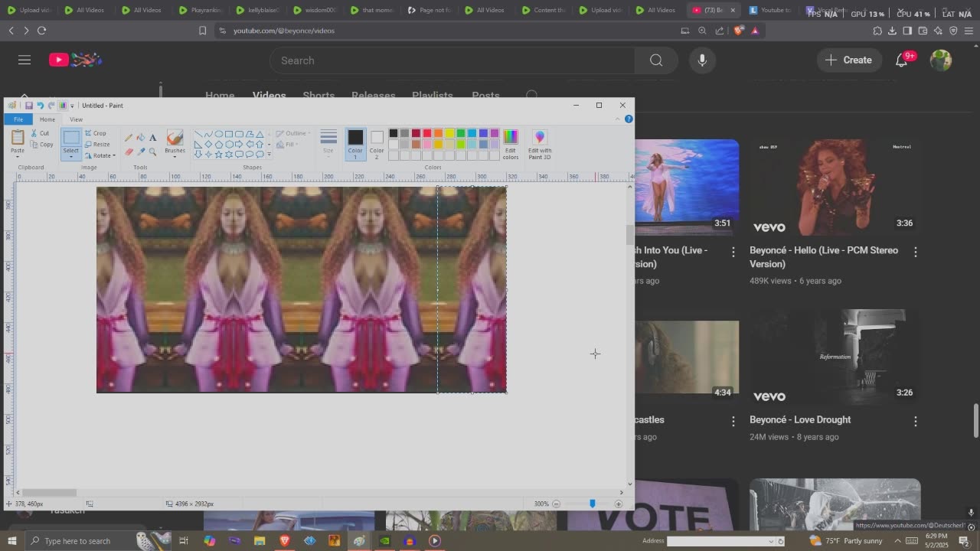Click the YouTube Create button
980x551 pixels.
[x=848, y=60]
